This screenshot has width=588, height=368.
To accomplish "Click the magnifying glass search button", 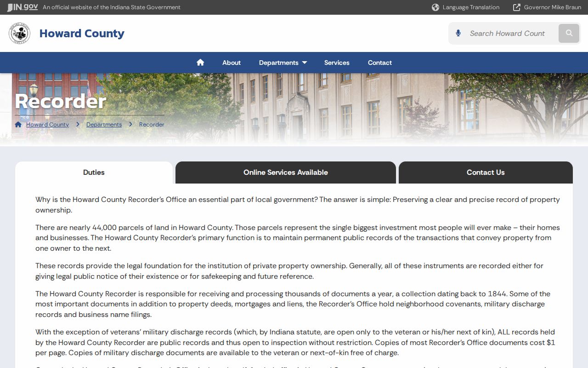I will 569,33.
